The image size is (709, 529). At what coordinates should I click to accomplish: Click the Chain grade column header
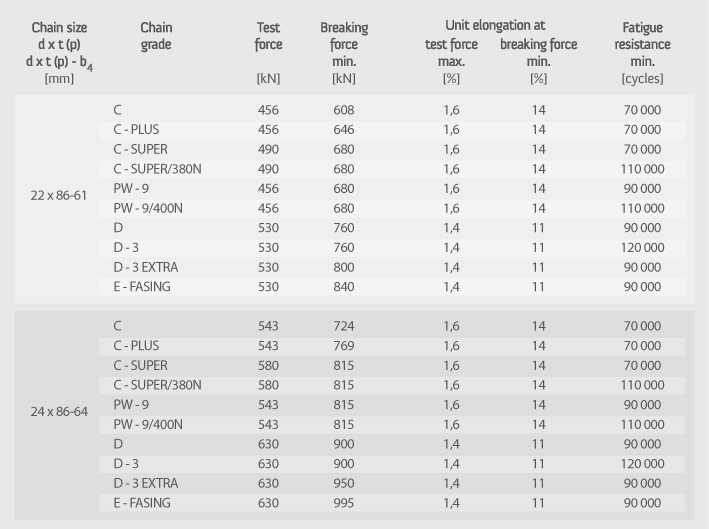156,36
